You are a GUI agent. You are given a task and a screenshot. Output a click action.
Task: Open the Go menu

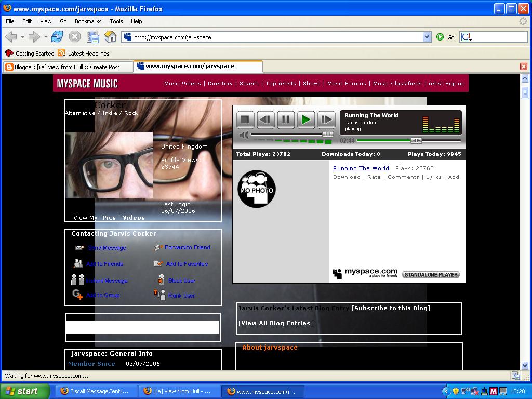coord(63,21)
